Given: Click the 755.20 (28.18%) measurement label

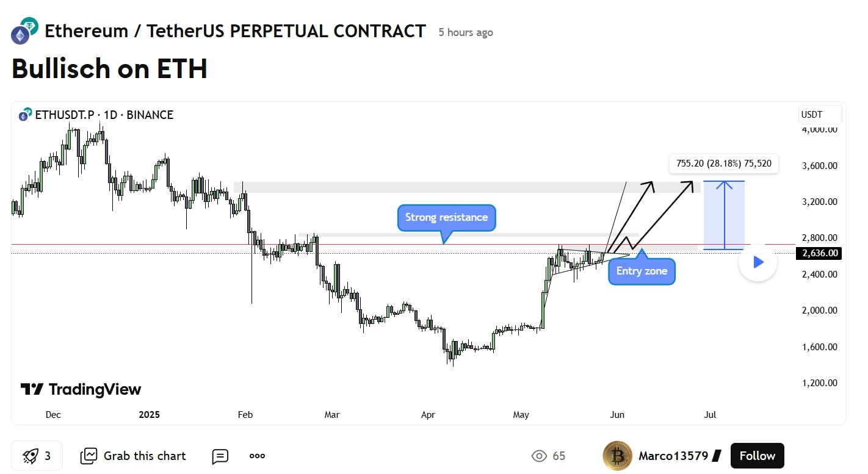Looking at the screenshot, I should pyautogui.click(x=724, y=163).
